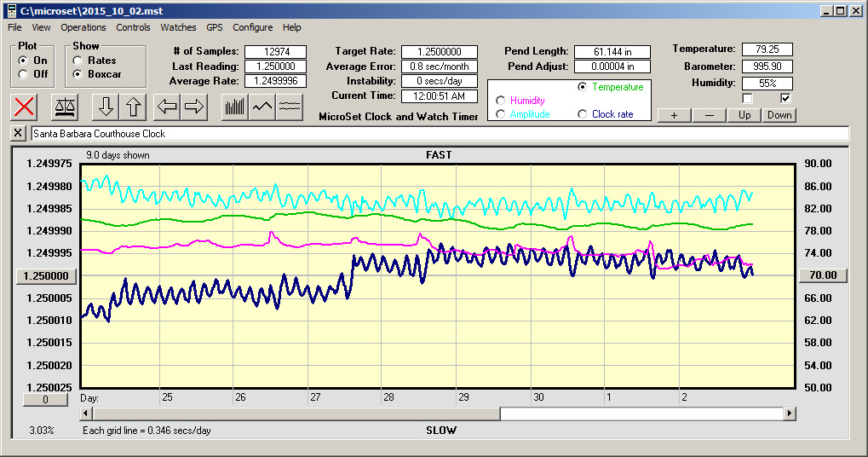This screenshot has width=868, height=457.
Task: Click the # of Samples field
Action: point(276,51)
